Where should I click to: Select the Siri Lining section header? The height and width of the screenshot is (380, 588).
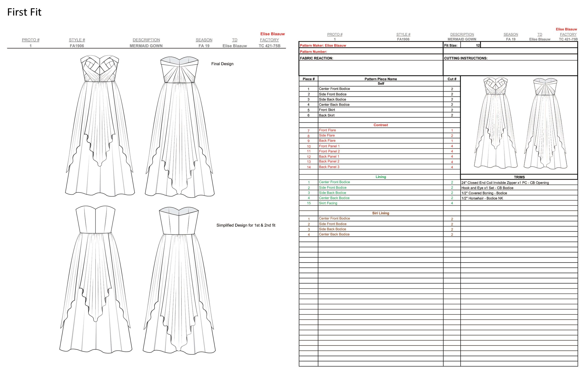coord(381,213)
